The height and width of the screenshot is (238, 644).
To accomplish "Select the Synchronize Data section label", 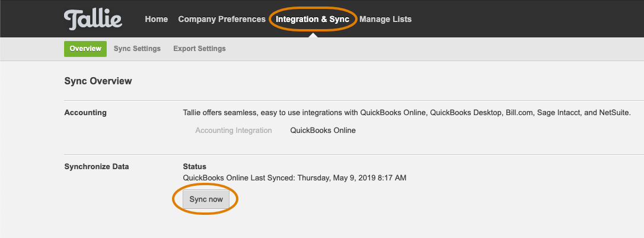I will (97, 166).
